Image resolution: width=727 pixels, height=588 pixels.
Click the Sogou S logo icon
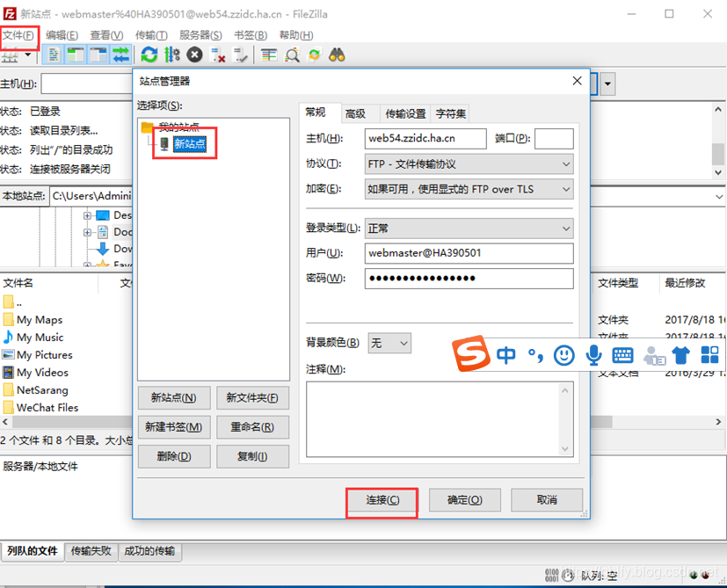471,353
